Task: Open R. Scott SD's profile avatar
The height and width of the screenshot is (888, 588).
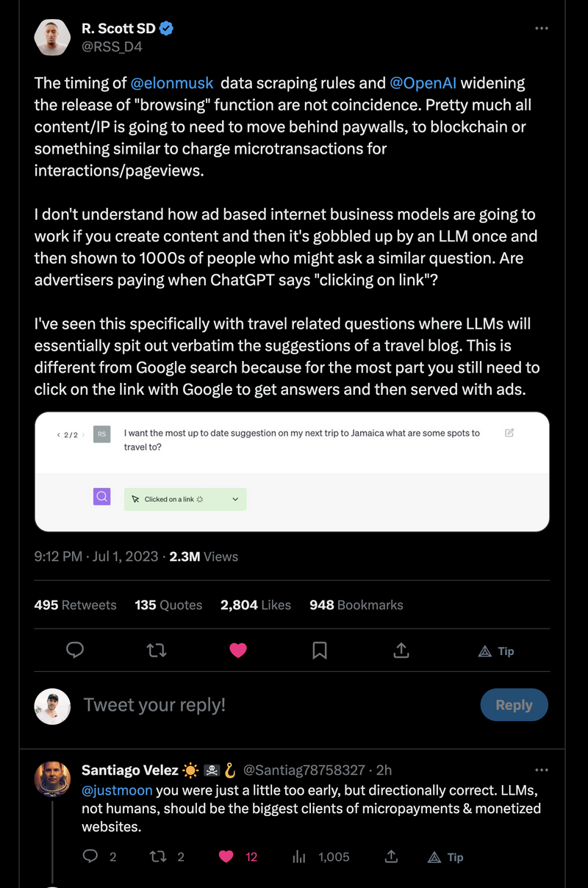Action: (x=52, y=37)
